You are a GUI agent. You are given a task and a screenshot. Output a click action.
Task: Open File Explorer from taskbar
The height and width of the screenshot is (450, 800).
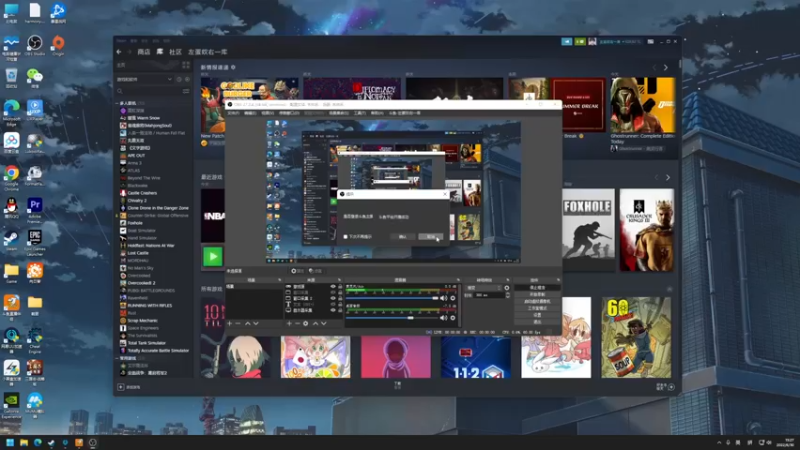[24, 442]
